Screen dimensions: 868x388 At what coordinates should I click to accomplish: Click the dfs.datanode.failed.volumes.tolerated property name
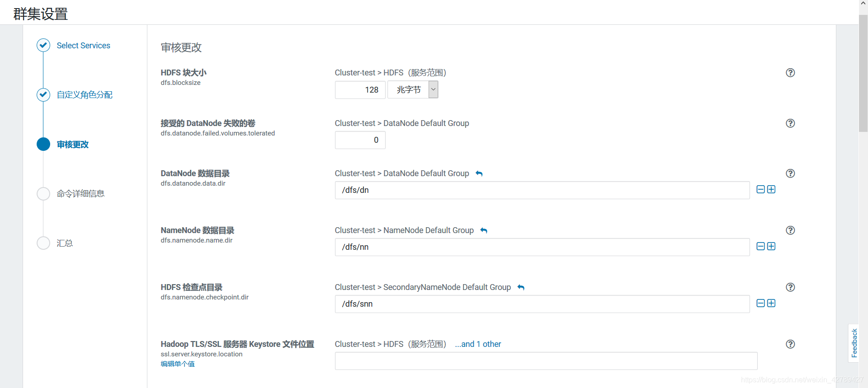(x=218, y=133)
